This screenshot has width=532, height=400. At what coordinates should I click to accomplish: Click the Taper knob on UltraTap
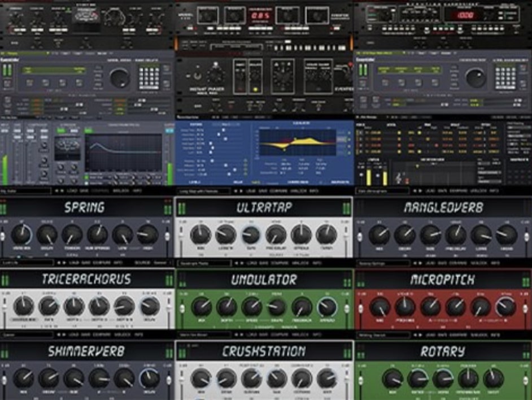click(x=326, y=234)
